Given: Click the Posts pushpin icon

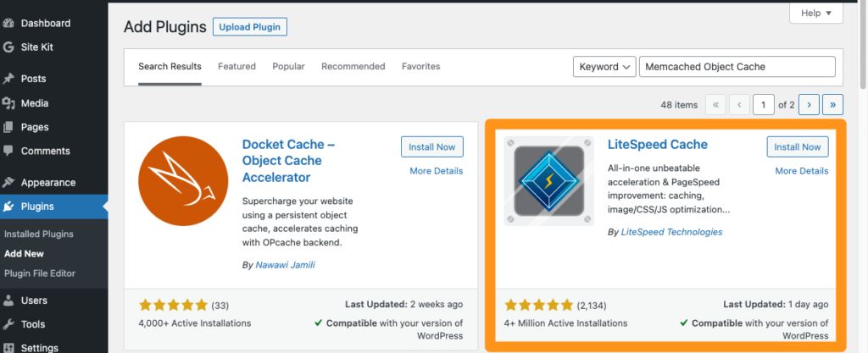Looking at the screenshot, I should (8, 79).
